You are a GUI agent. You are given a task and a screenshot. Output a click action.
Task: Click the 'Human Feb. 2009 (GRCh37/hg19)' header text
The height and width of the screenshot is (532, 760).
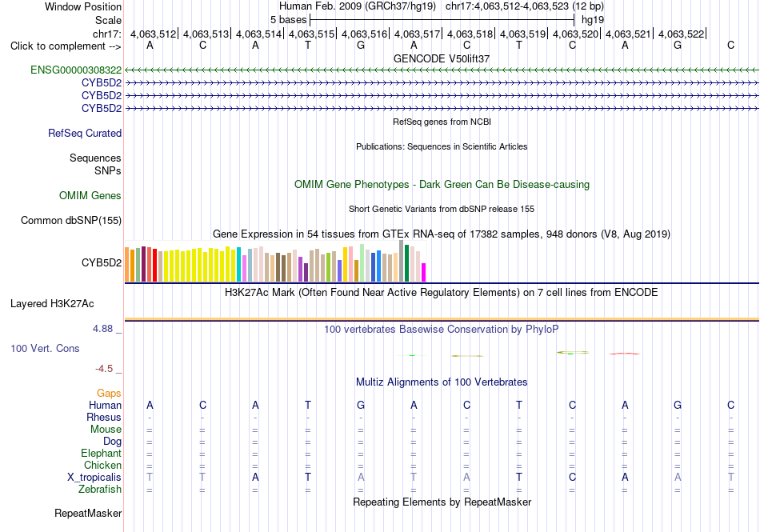tap(358, 6)
